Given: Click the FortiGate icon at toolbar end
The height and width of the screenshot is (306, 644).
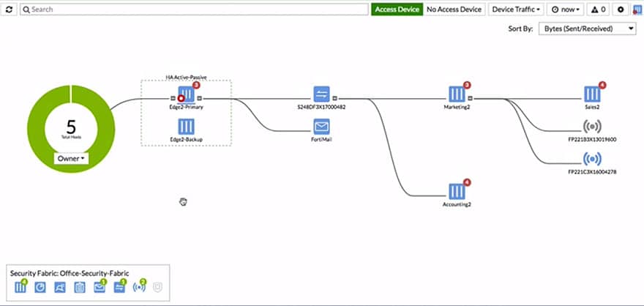Looking at the screenshot, I should tap(637, 9).
